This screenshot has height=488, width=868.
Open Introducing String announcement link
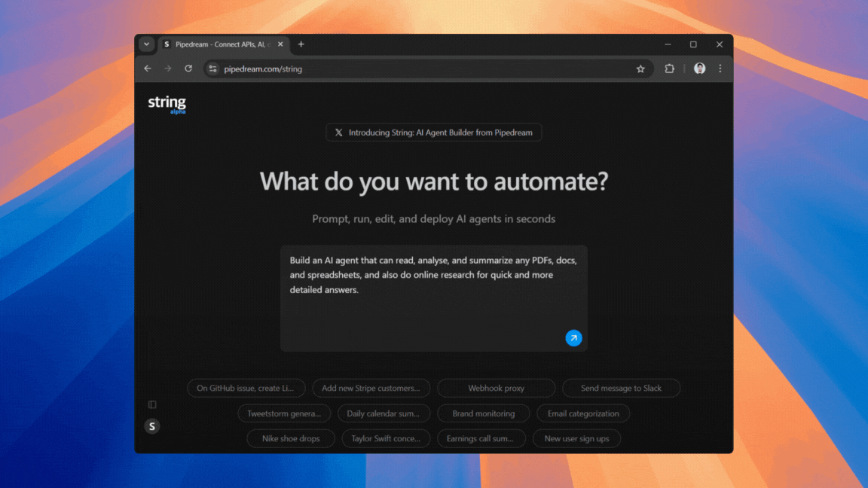[433, 133]
